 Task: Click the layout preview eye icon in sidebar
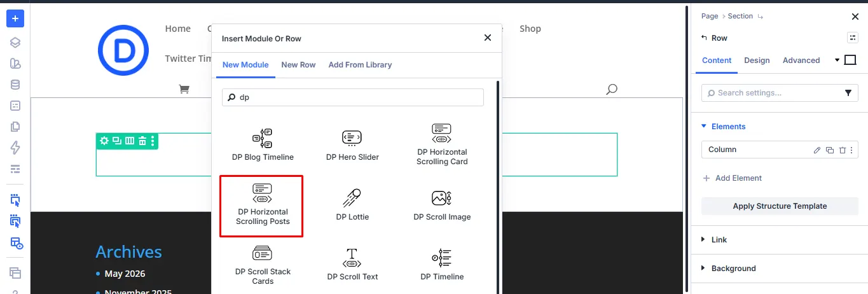(15, 243)
